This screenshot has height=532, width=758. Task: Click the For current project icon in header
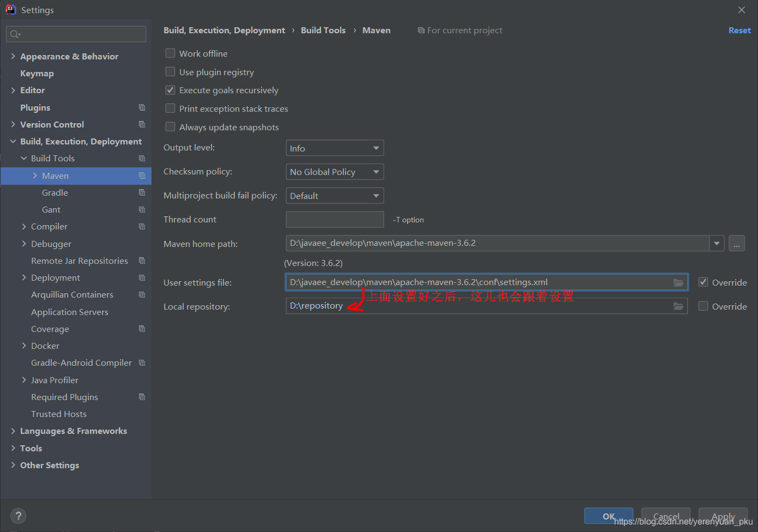tap(421, 31)
